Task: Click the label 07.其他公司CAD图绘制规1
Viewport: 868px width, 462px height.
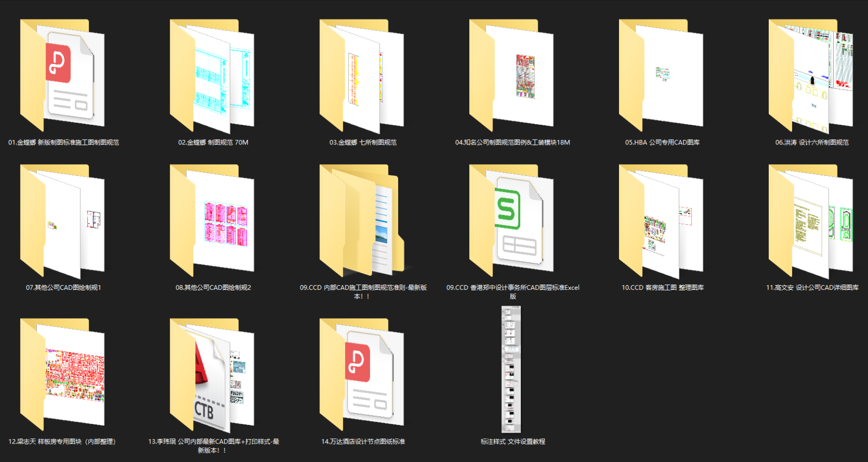Action: [63, 287]
